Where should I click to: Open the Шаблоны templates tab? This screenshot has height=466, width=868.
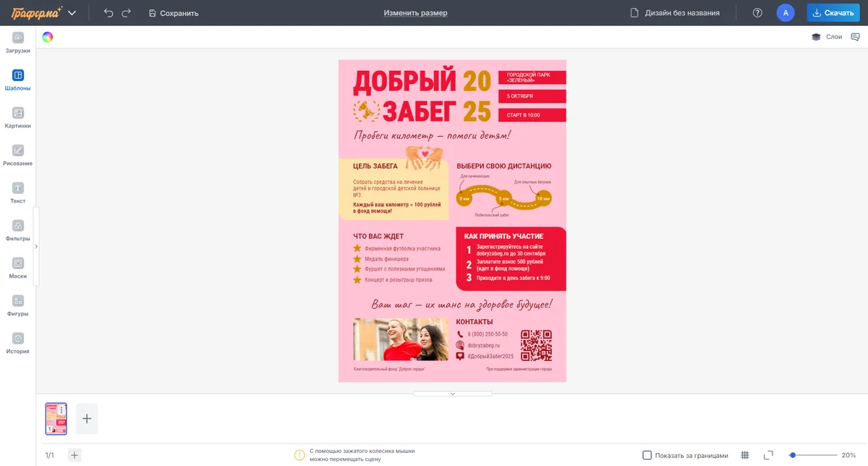[x=18, y=80]
